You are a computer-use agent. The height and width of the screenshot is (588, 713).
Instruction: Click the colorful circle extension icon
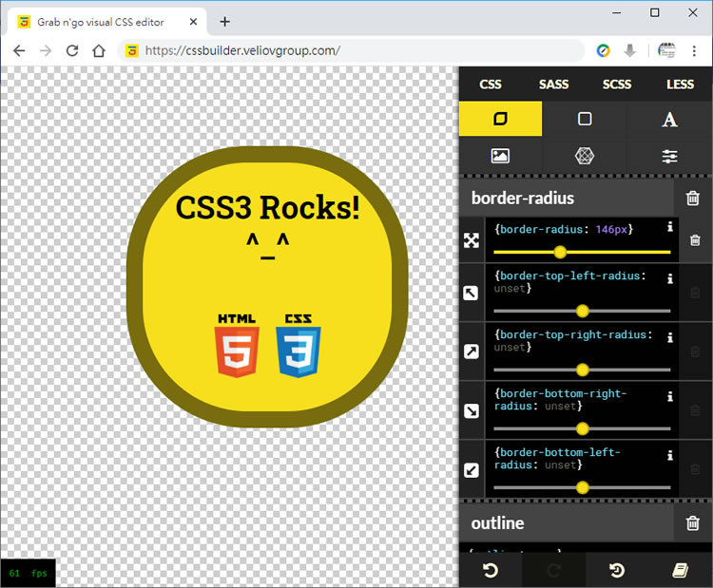pyautogui.click(x=603, y=50)
